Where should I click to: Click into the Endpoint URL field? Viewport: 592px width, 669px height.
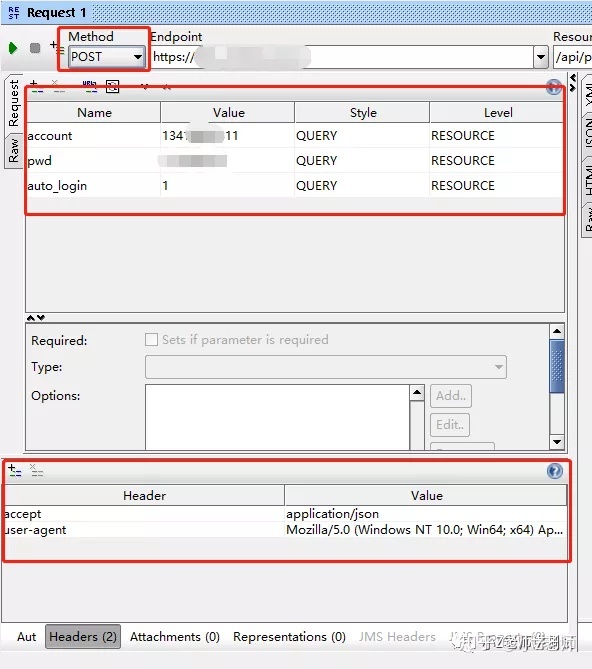342,57
